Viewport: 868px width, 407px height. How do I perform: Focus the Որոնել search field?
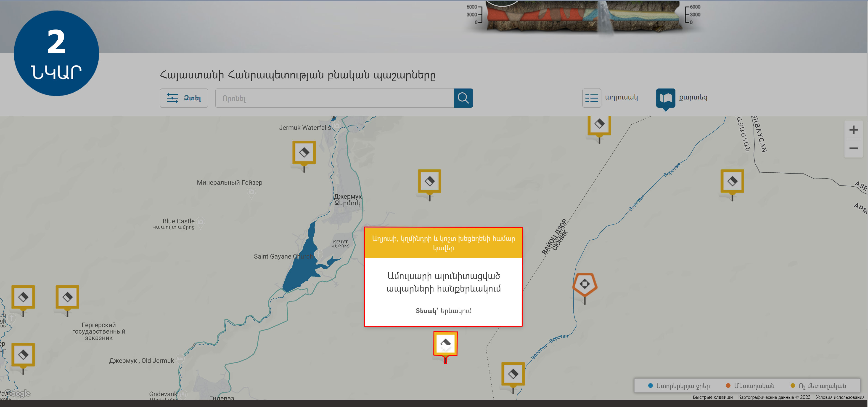coord(334,98)
